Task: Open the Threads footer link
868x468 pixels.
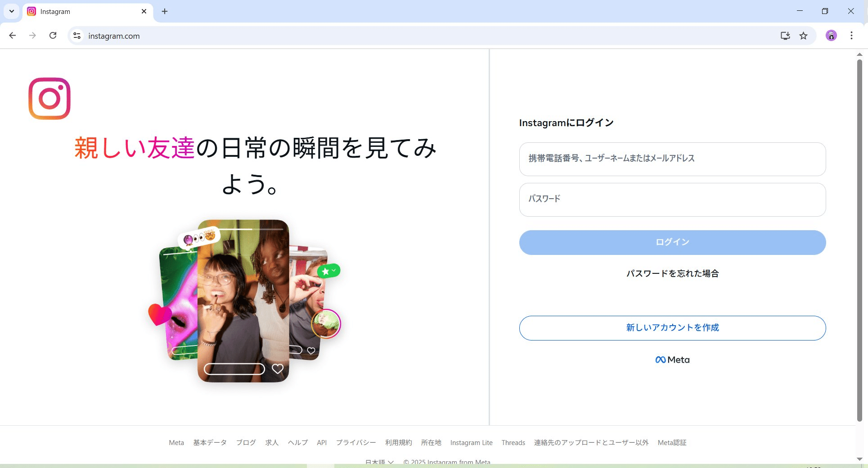Action: (x=513, y=442)
